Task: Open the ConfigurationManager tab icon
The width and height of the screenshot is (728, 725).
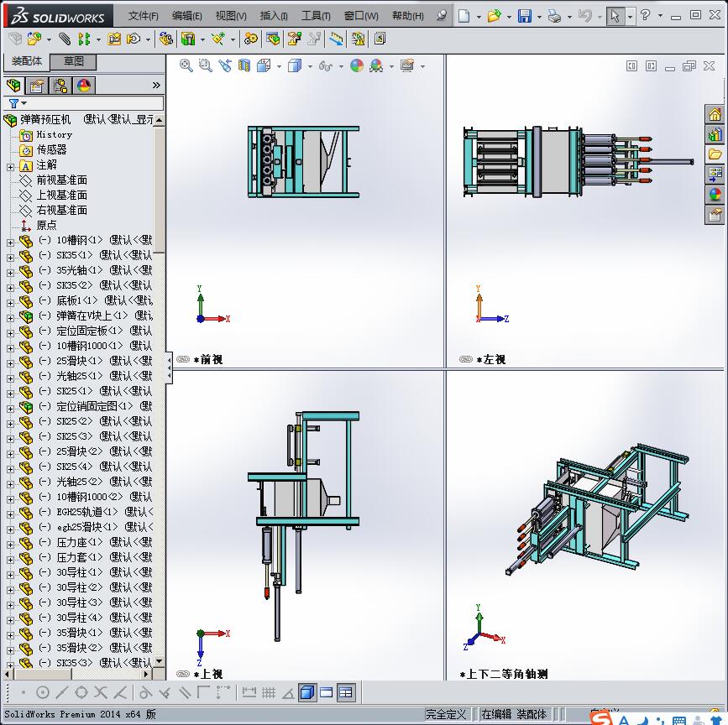Action: point(60,86)
